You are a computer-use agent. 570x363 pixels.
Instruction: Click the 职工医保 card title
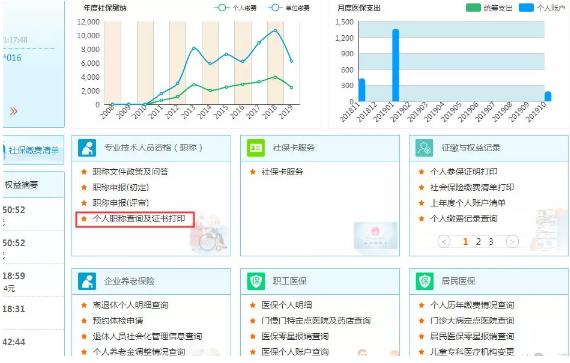[x=290, y=281]
